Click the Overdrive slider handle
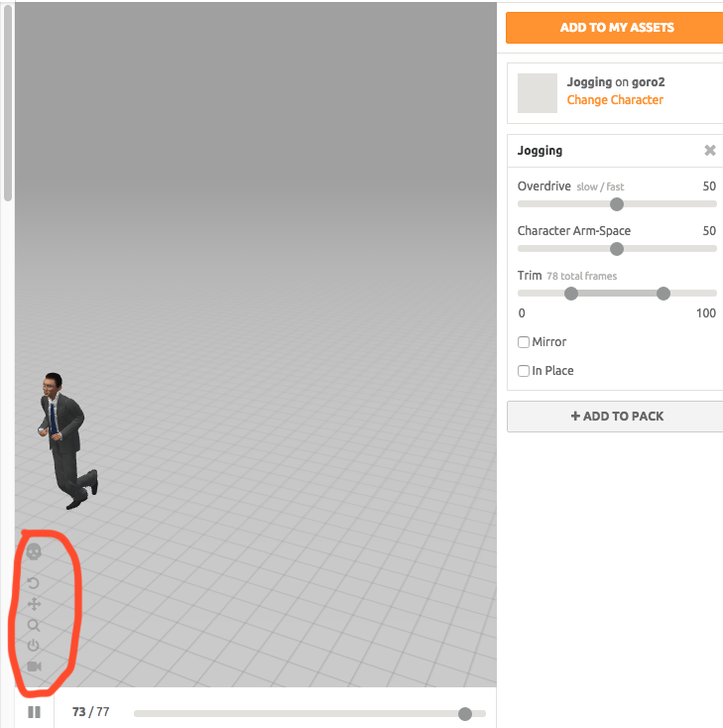Viewport: 723px width, 728px height. pyautogui.click(x=617, y=204)
